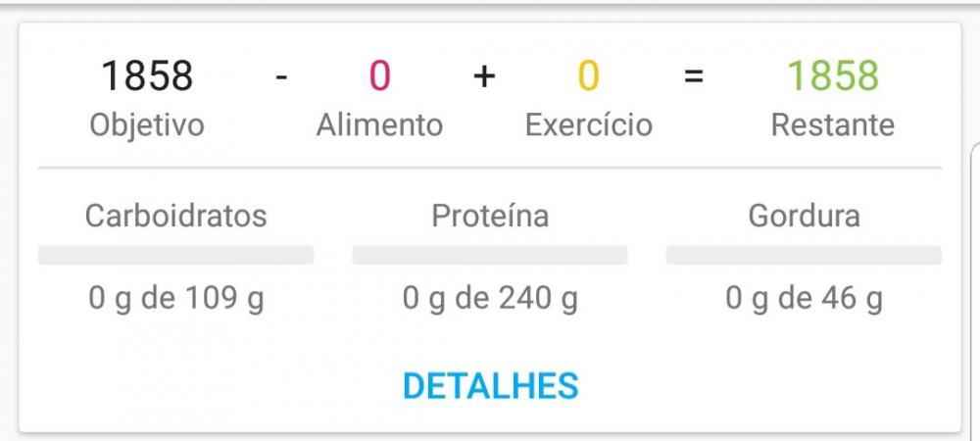
Task: Click the Restante label
Action: (833, 125)
